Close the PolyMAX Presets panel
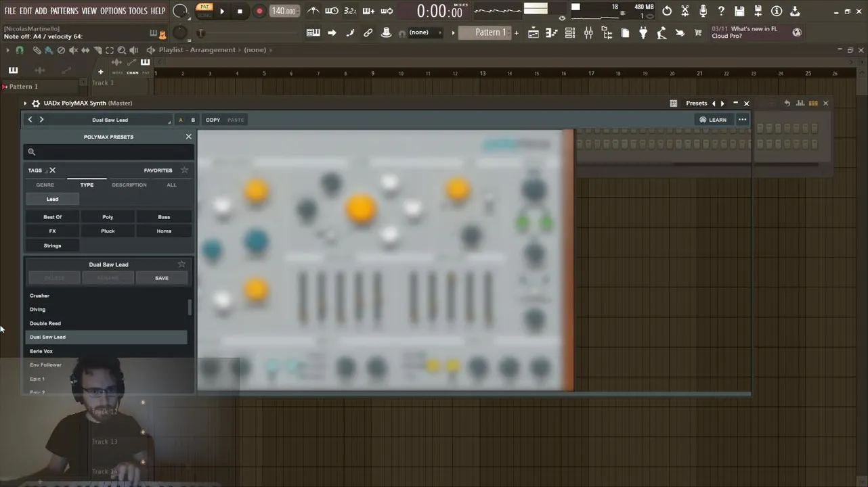The image size is (868, 487). point(188,137)
